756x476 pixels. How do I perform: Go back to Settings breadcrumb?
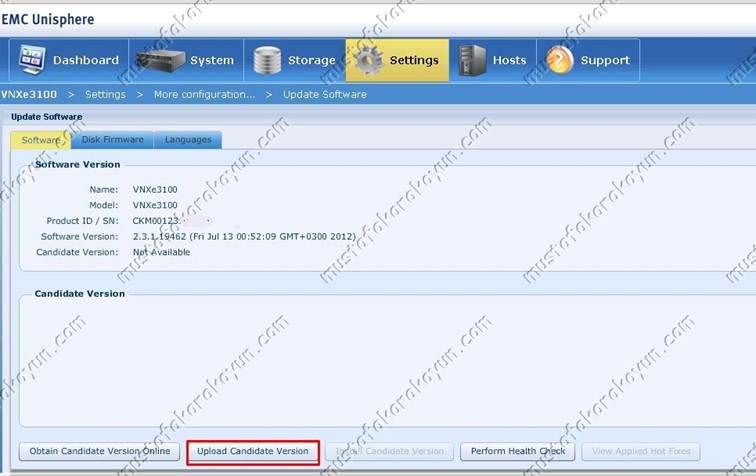coord(105,95)
